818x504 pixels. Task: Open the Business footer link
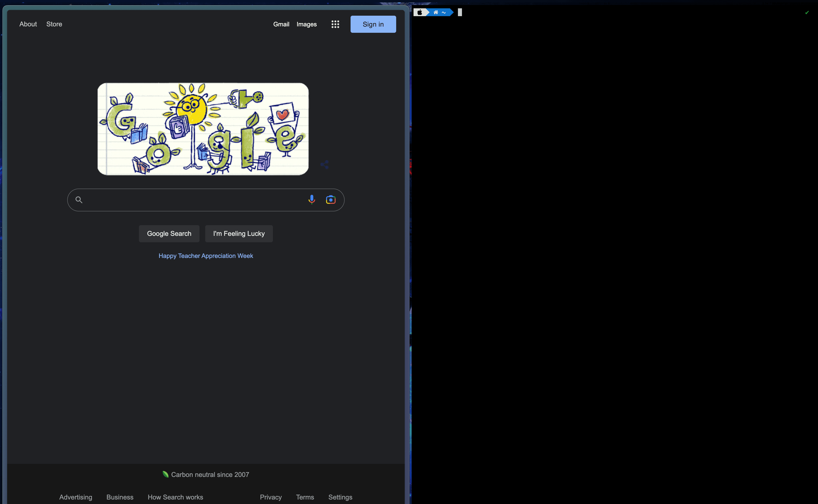[x=120, y=497]
